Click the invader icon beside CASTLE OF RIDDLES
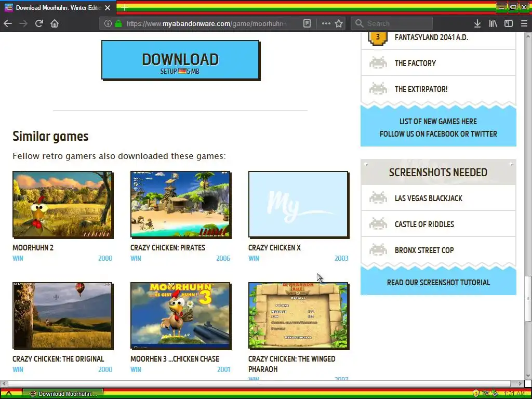Screen dimensions: 532x399 (x=378, y=224)
